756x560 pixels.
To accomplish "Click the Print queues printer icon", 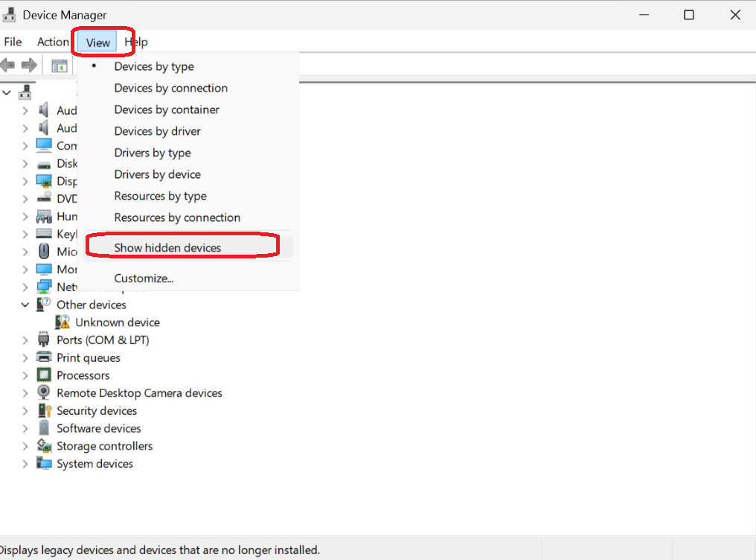I will click(x=44, y=357).
